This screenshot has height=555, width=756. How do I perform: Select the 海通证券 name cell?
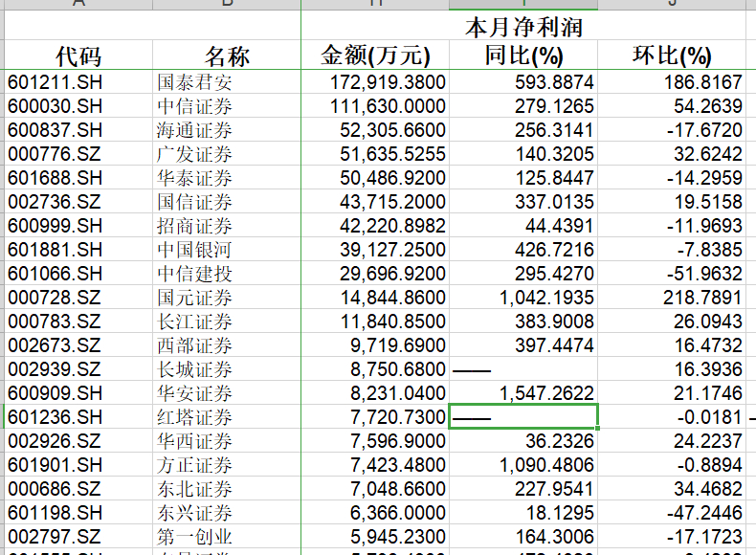pos(227,130)
